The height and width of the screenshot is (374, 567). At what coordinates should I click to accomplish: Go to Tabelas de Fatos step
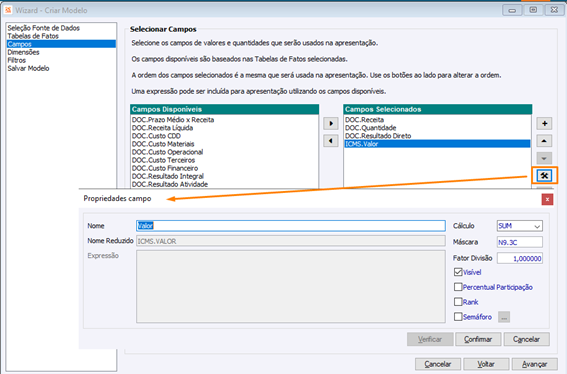click(x=33, y=36)
